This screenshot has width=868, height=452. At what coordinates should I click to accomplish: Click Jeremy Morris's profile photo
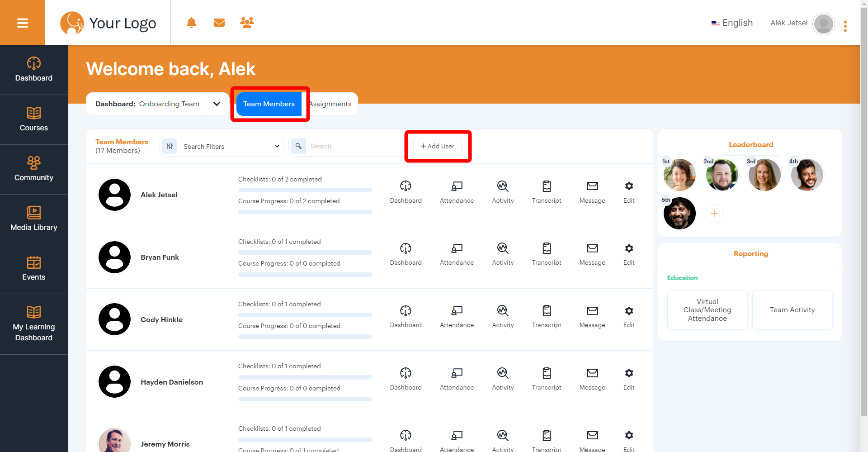coord(114,440)
